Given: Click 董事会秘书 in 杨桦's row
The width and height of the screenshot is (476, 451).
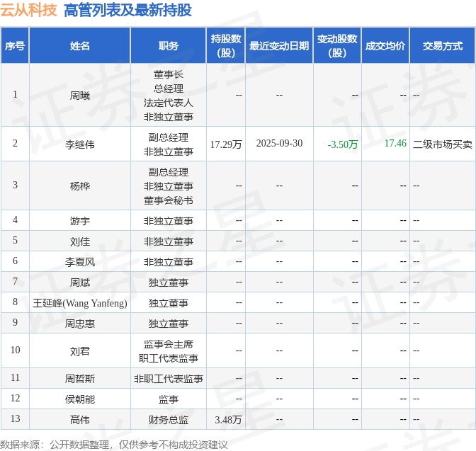Looking at the screenshot, I should click(x=169, y=200).
